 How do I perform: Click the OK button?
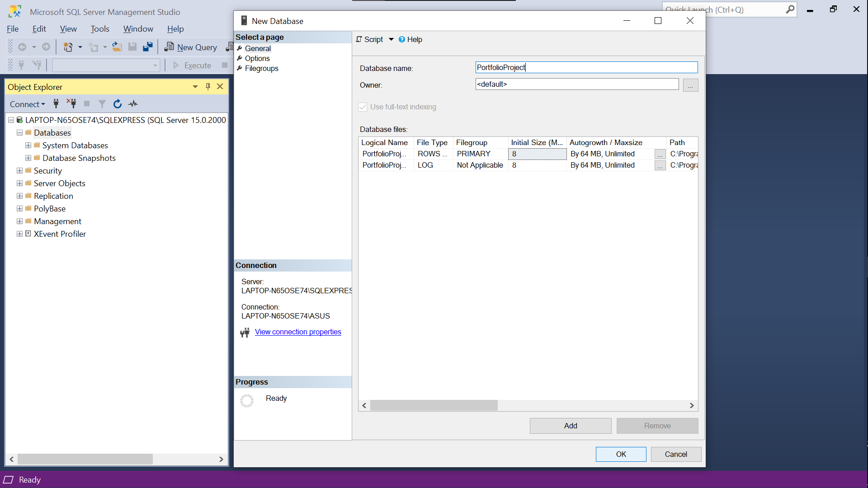621,455
